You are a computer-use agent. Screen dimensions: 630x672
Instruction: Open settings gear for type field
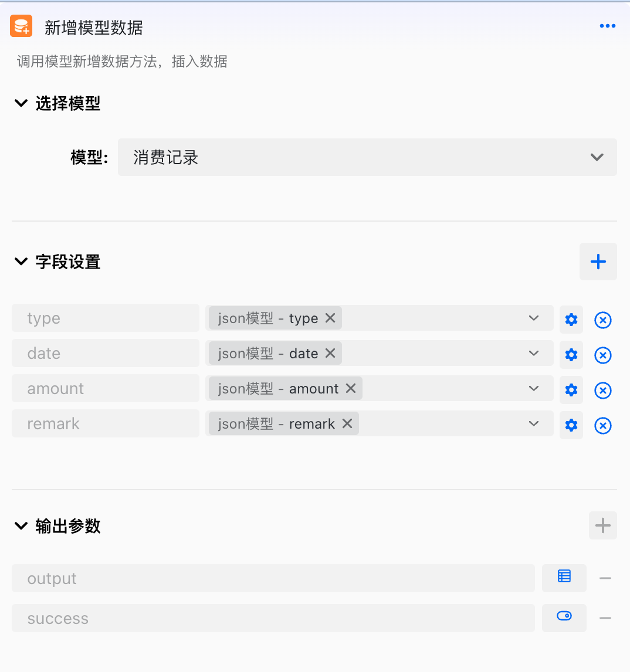571,320
